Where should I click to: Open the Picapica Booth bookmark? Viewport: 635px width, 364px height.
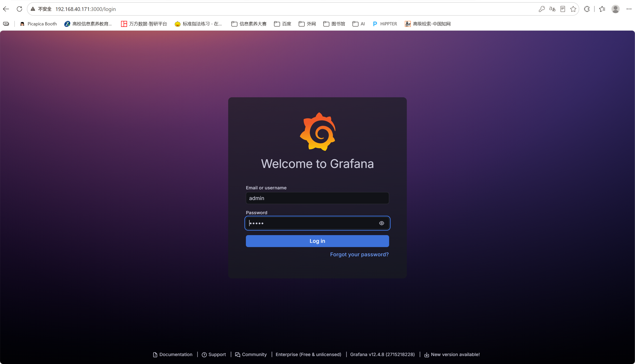(x=38, y=24)
